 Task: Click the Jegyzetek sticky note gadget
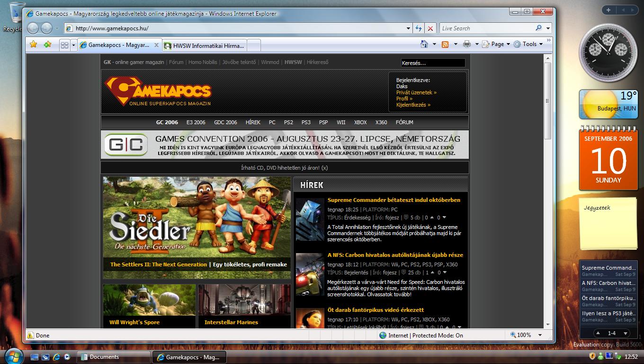pos(608,223)
